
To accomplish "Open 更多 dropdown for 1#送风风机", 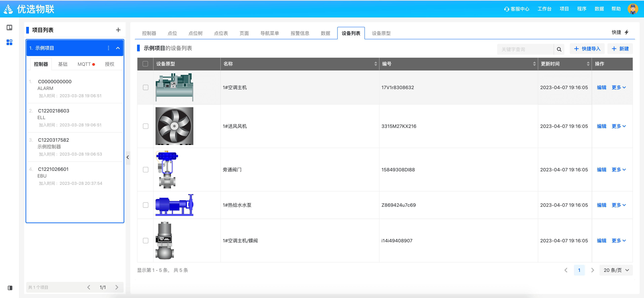I will point(619,126).
